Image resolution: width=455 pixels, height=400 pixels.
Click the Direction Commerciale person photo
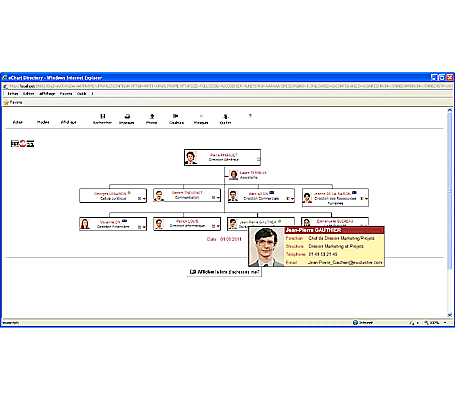coord(233,196)
